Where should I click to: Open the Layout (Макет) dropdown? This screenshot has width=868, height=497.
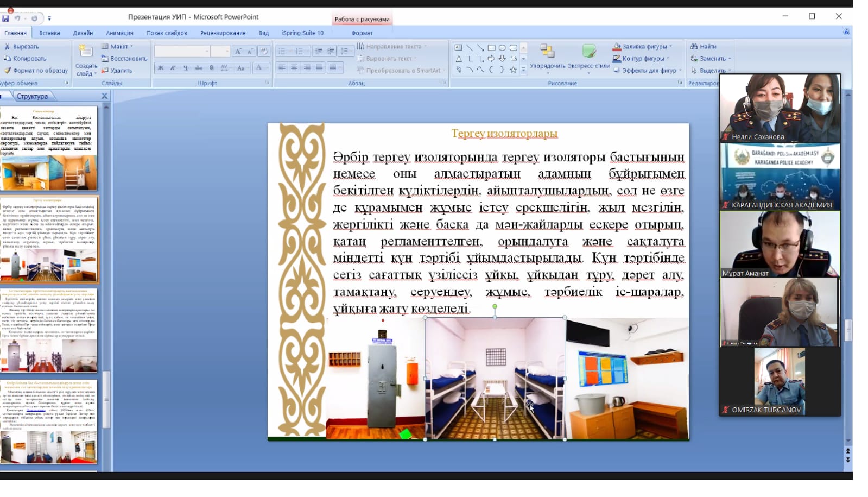pos(117,47)
